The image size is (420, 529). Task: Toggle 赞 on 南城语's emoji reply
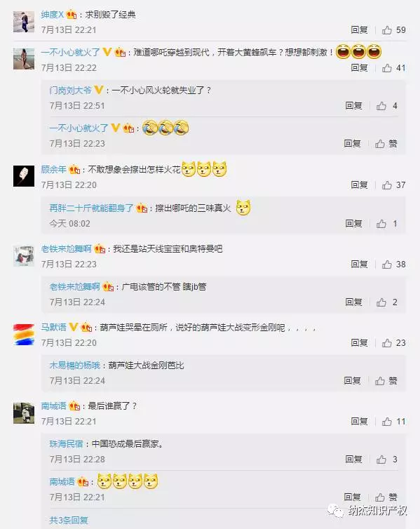coord(386,497)
